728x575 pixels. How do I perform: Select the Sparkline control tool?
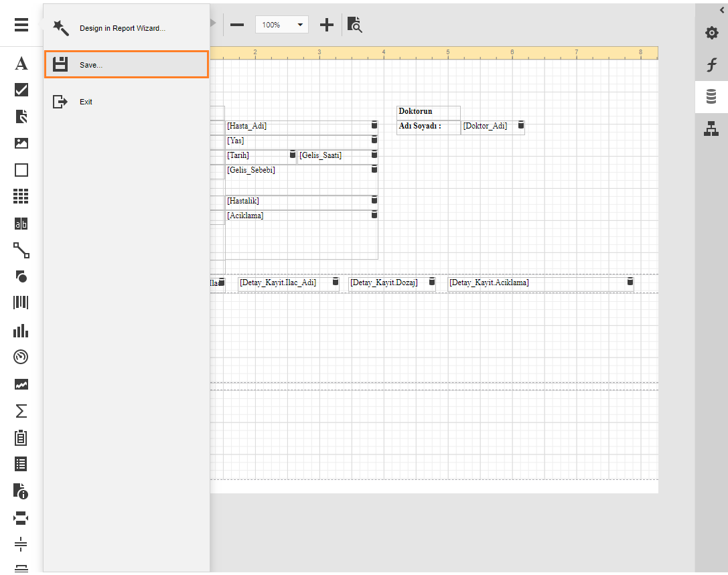(x=21, y=384)
